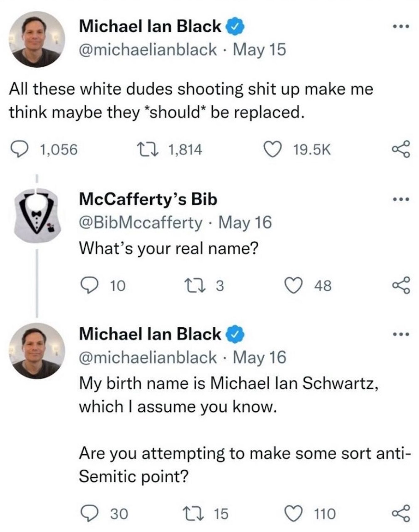This screenshot has width=419, height=532.
Task: Open more options on the bottom tweet
Action: (x=401, y=334)
